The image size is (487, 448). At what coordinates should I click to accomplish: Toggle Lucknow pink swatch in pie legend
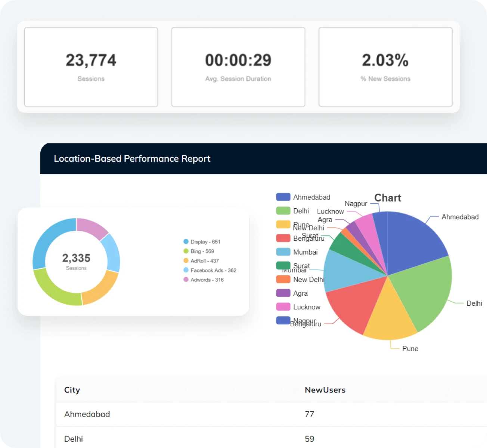tap(283, 307)
